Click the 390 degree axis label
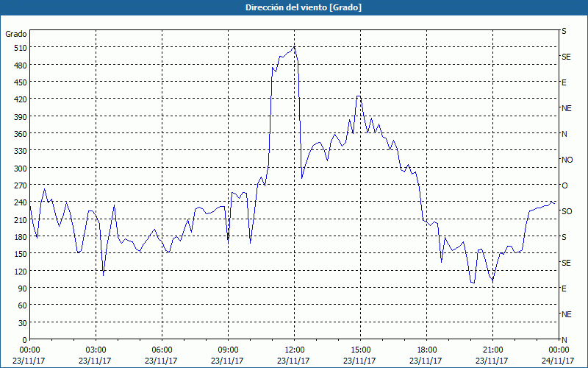The height and width of the screenshot is (368, 588). tap(21, 117)
